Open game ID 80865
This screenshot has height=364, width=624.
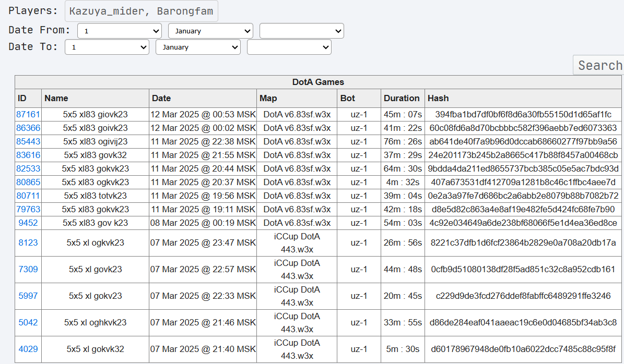(x=28, y=182)
